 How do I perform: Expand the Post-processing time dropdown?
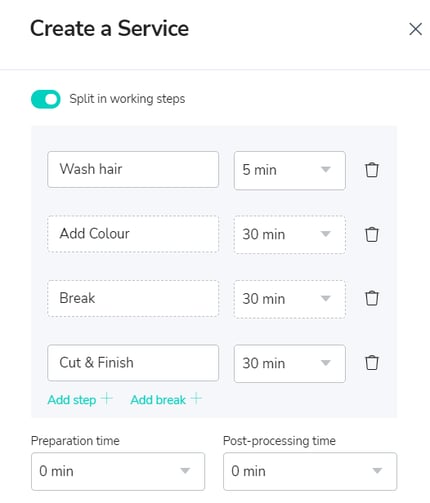click(x=310, y=471)
